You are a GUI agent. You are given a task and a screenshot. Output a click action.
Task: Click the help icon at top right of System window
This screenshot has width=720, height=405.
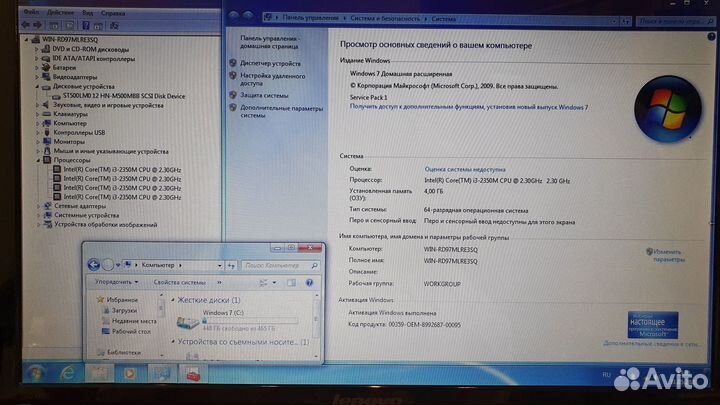711,36
